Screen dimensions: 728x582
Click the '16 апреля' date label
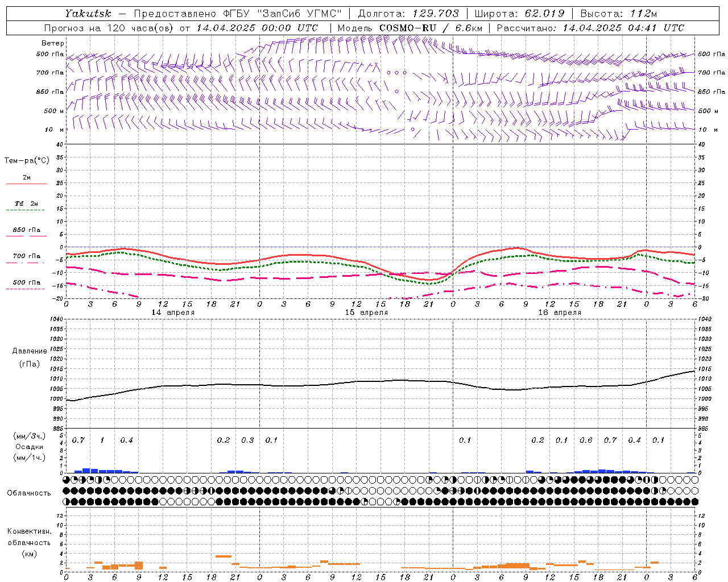click(560, 313)
